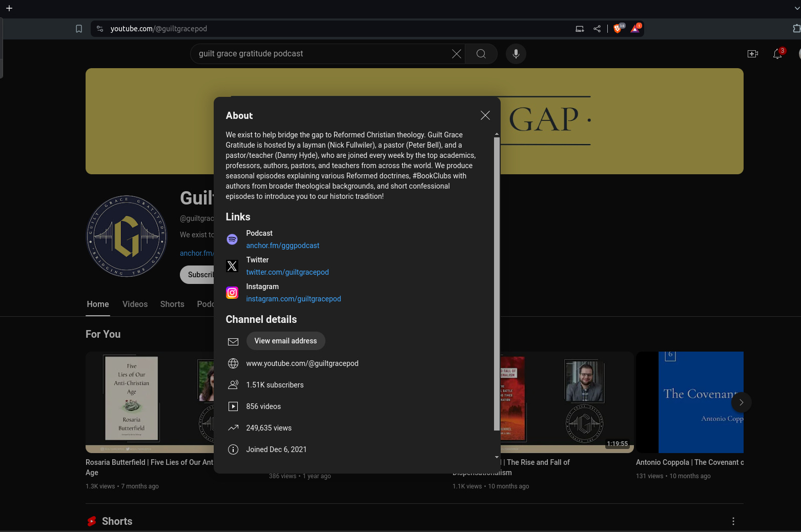Click the globe icon beside channel URL
Image resolution: width=801 pixels, height=532 pixels.
pos(233,363)
